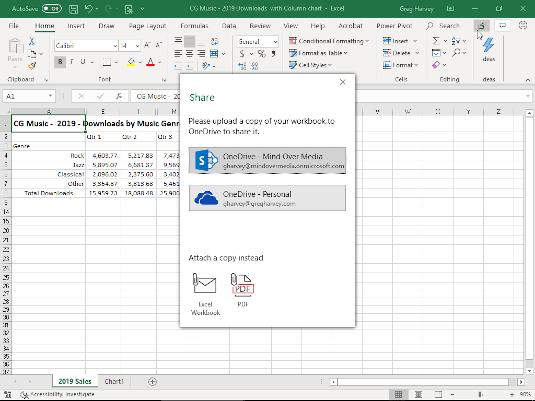Apply red font color swatch

tap(150, 62)
